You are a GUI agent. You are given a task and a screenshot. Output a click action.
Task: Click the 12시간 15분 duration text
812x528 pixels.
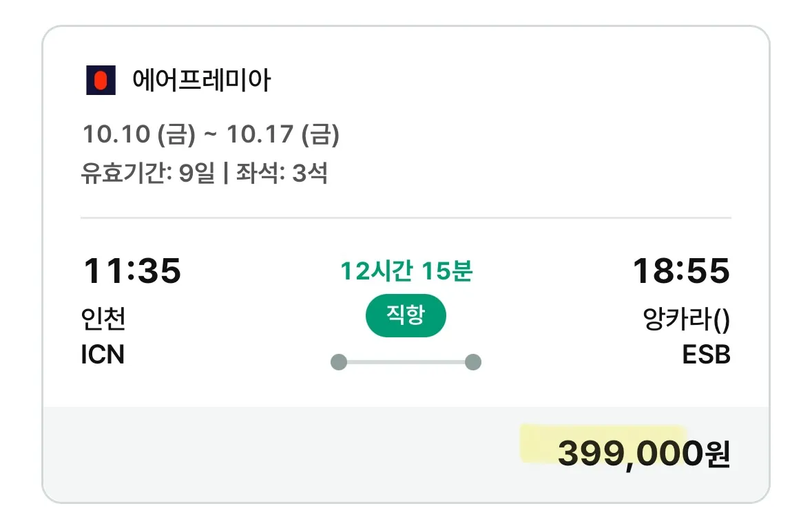[x=406, y=271]
